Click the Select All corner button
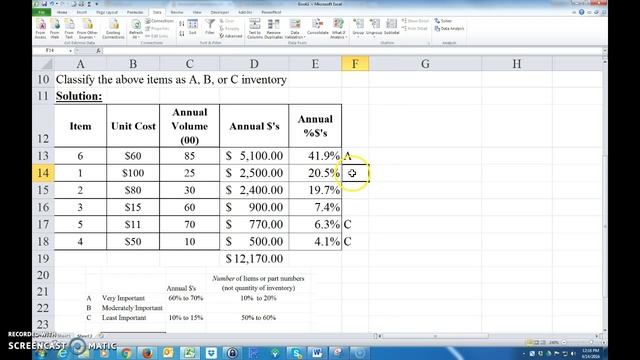Viewport: 640px width, 360px height. point(43,64)
